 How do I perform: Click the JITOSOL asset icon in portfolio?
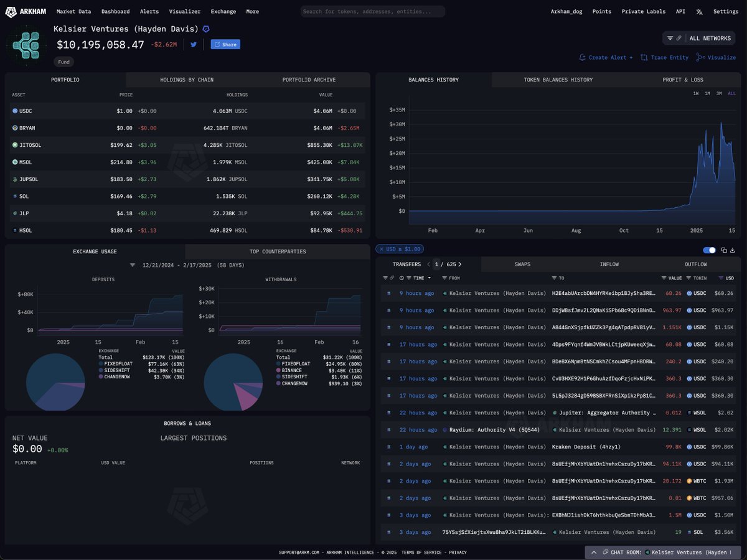click(x=15, y=145)
